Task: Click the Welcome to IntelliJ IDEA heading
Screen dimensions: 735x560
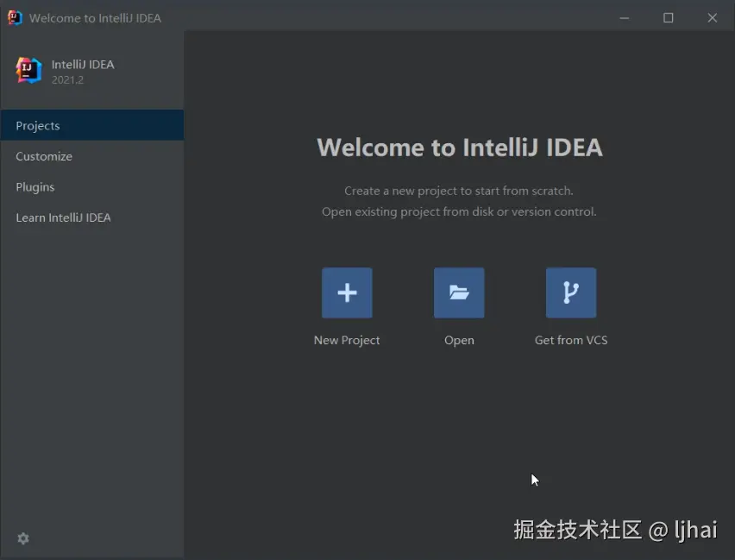Action: pyautogui.click(x=460, y=148)
